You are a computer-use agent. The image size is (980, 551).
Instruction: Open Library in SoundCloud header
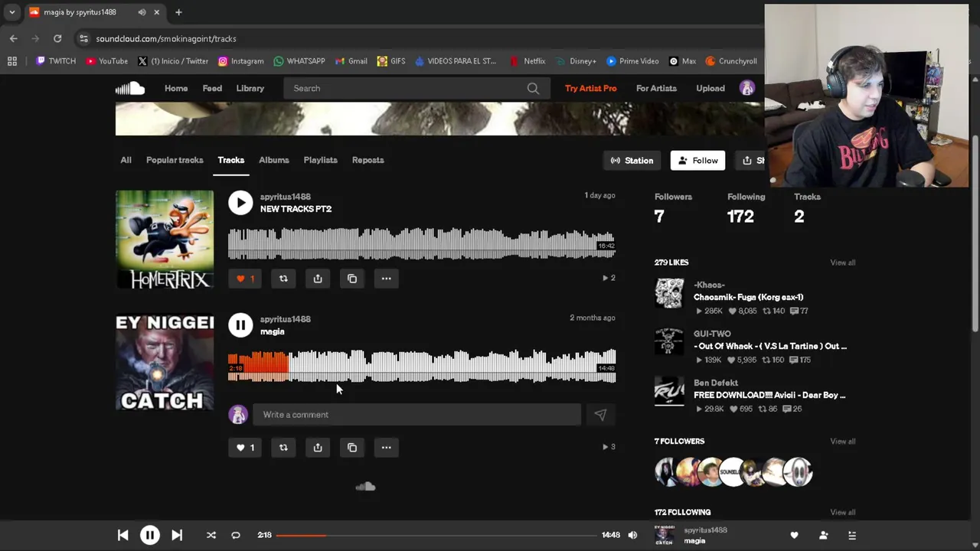[x=250, y=88]
